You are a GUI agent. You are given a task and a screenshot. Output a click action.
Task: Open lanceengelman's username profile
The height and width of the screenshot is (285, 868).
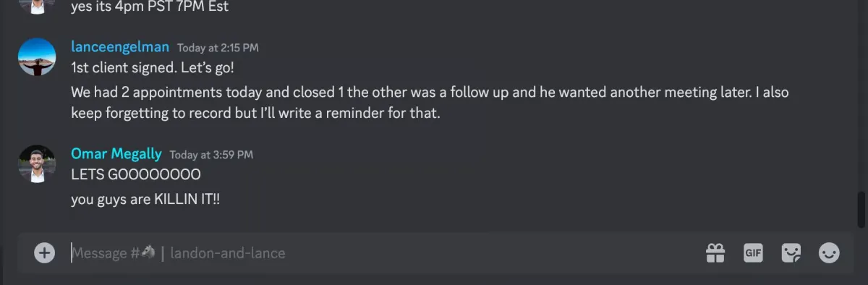tap(120, 47)
